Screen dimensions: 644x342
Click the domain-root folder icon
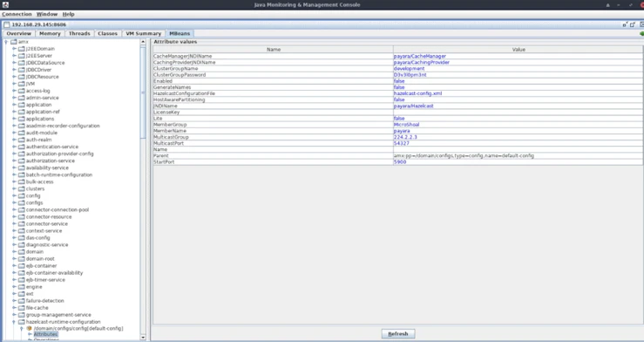click(x=22, y=258)
